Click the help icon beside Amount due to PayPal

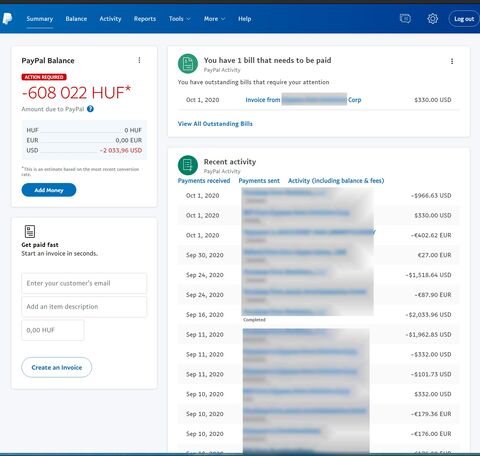click(x=90, y=109)
